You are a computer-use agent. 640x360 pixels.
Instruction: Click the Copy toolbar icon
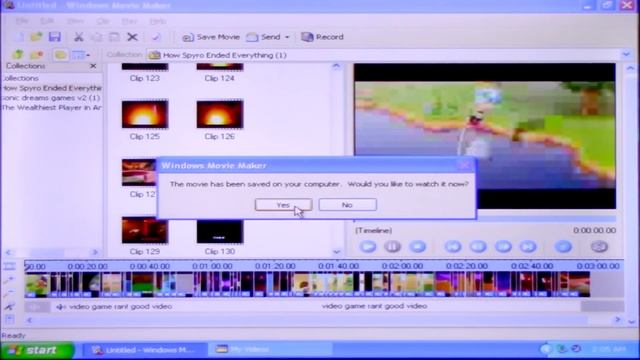coord(97,37)
